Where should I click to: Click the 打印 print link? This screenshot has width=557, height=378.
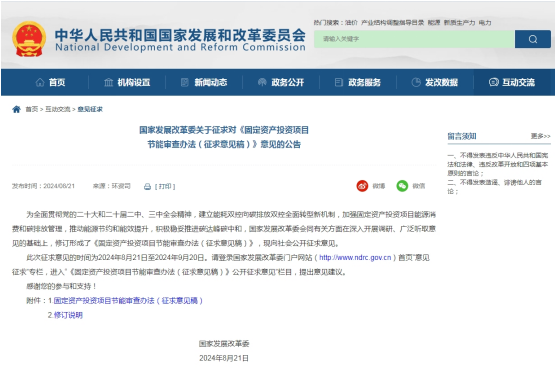pos(165,187)
